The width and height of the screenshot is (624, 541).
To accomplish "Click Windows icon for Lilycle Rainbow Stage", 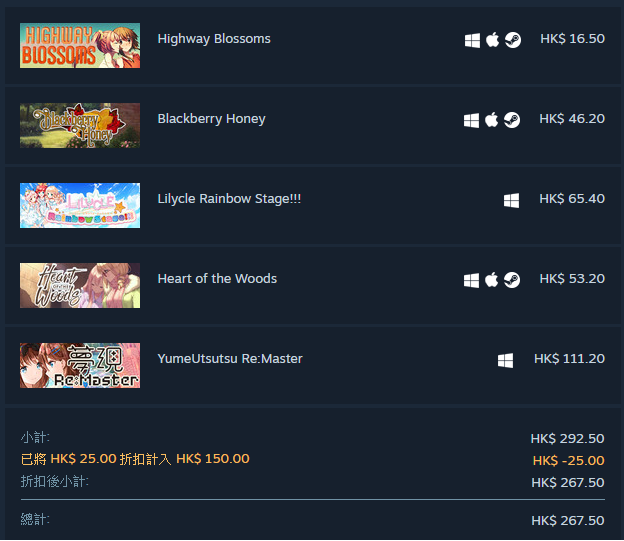I will point(511,200).
